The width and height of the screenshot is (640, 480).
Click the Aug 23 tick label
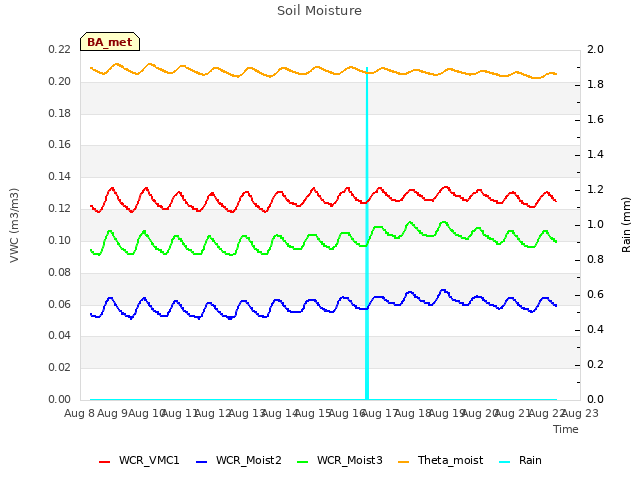(580, 413)
